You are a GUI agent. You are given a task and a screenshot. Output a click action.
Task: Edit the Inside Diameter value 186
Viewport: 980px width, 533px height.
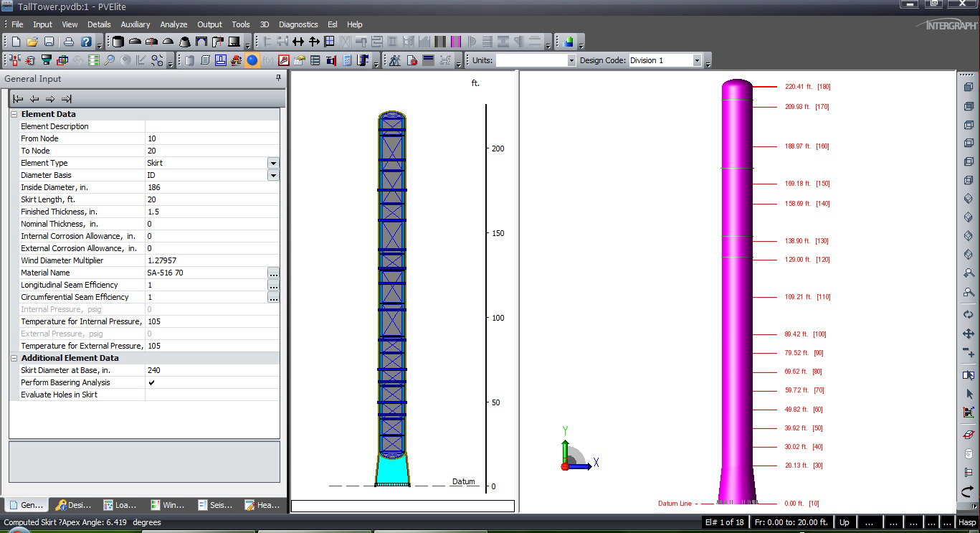click(x=212, y=187)
